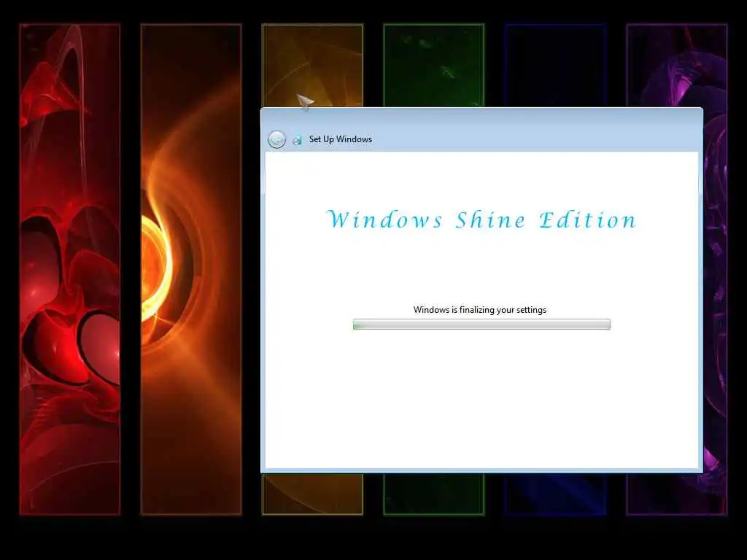This screenshot has width=747, height=560.
Task: Click the "Windows Shine Edition" heading
Action: coord(481,219)
